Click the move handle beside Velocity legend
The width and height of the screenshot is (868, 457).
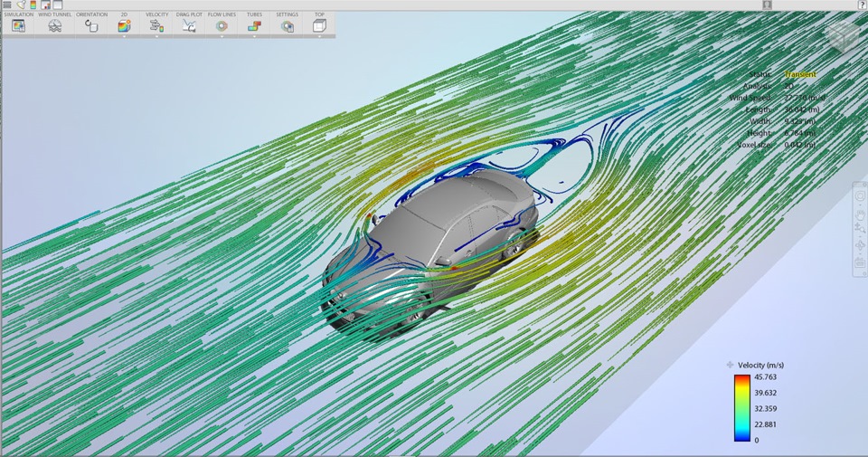[x=731, y=365]
